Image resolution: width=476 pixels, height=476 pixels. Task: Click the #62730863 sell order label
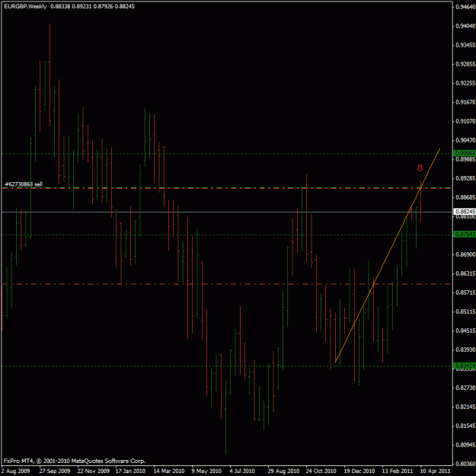(24, 184)
